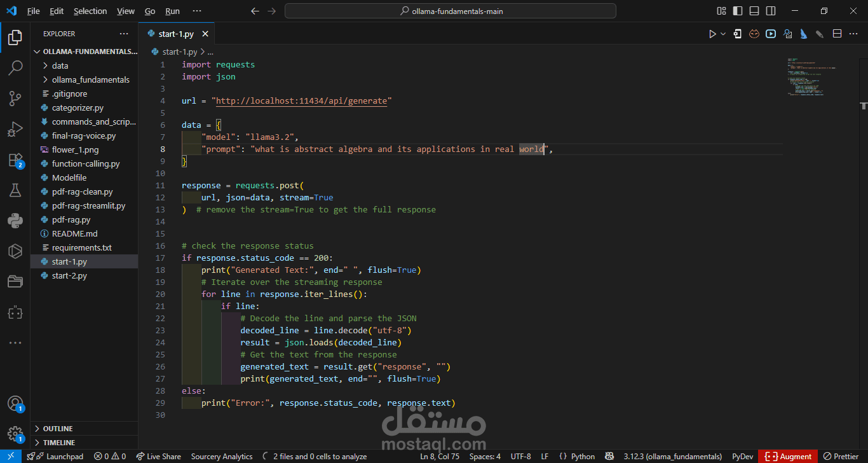Split the editor with the split icon
Screen dimensions: 868x463
coord(837,34)
